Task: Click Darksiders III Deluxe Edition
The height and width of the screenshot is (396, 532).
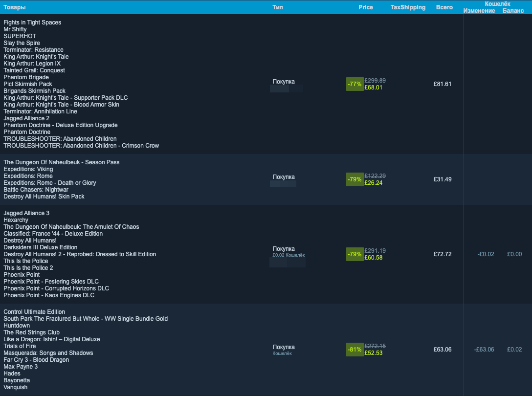Action: pyautogui.click(x=41, y=247)
